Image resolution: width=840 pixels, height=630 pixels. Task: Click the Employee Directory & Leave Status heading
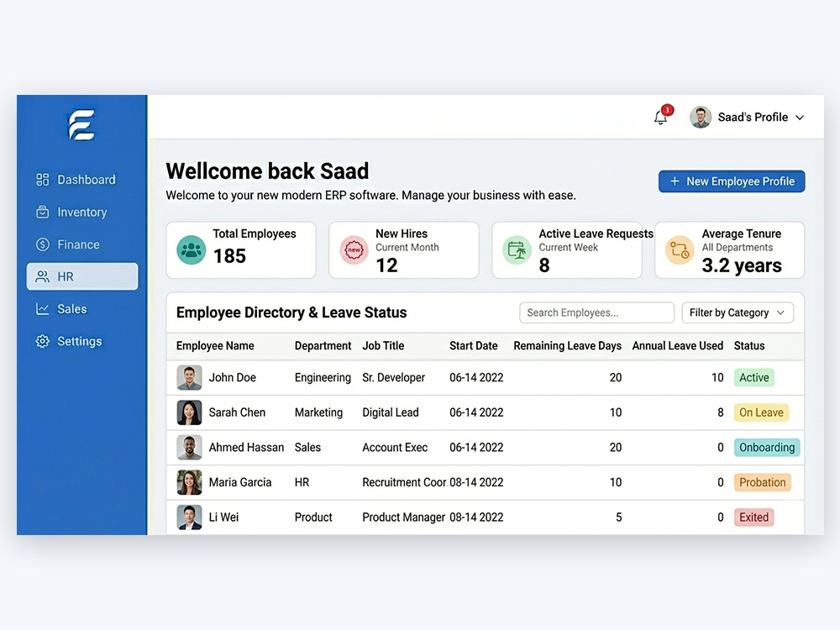tap(291, 312)
